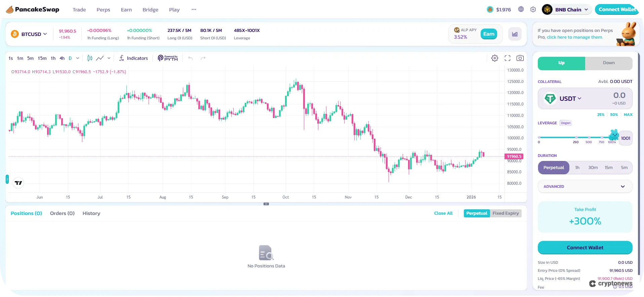Click the collateral amount input 0.0

coord(619,95)
